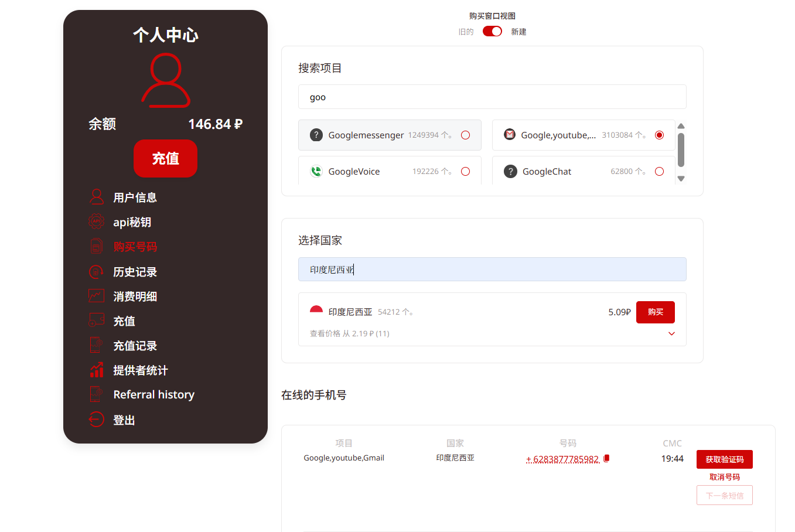Click the 号码 column header
Viewport: 795px width, 532px height.
[x=568, y=443]
